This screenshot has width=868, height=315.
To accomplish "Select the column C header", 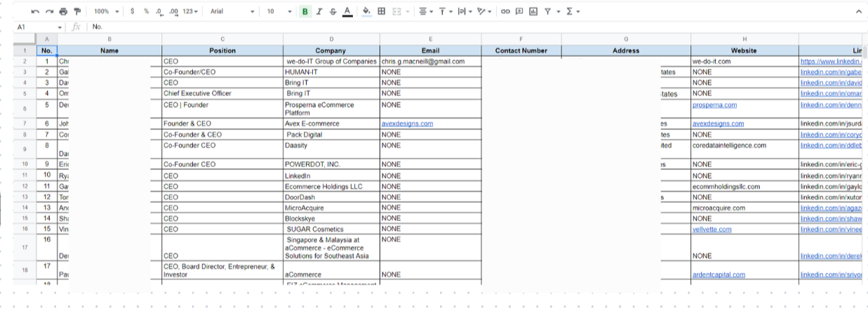I will (222, 39).
